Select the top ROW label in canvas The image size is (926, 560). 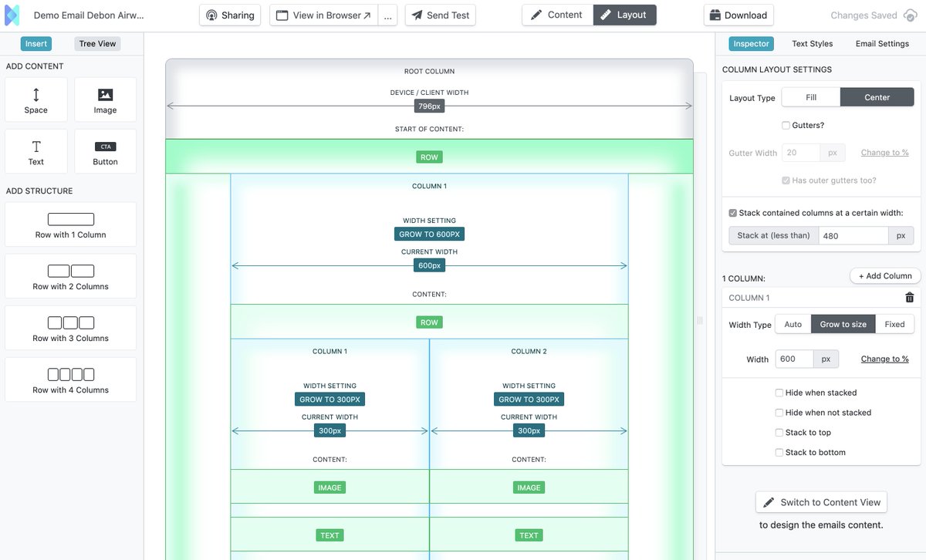click(430, 157)
